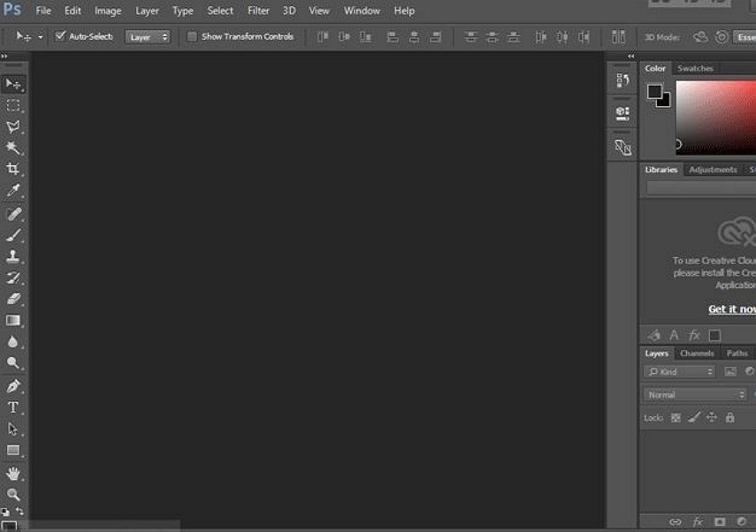The width and height of the screenshot is (756, 532).
Task: Select the Blur tool
Action: tap(13, 342)
